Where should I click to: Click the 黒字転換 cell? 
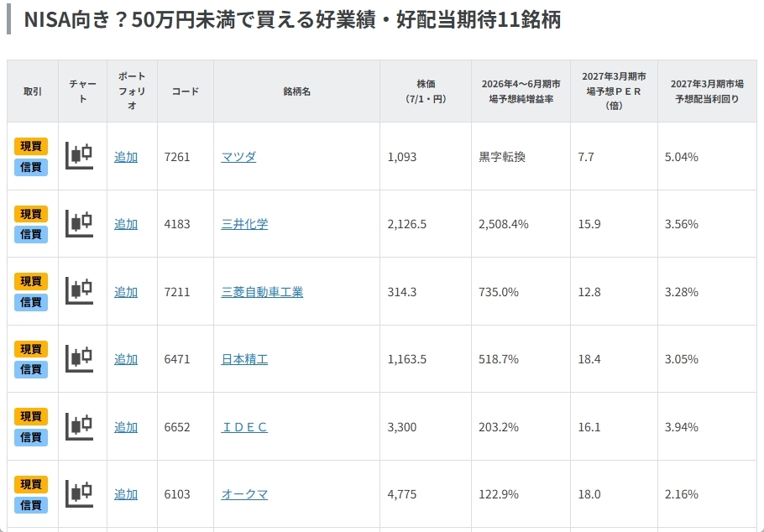point(521,156)
